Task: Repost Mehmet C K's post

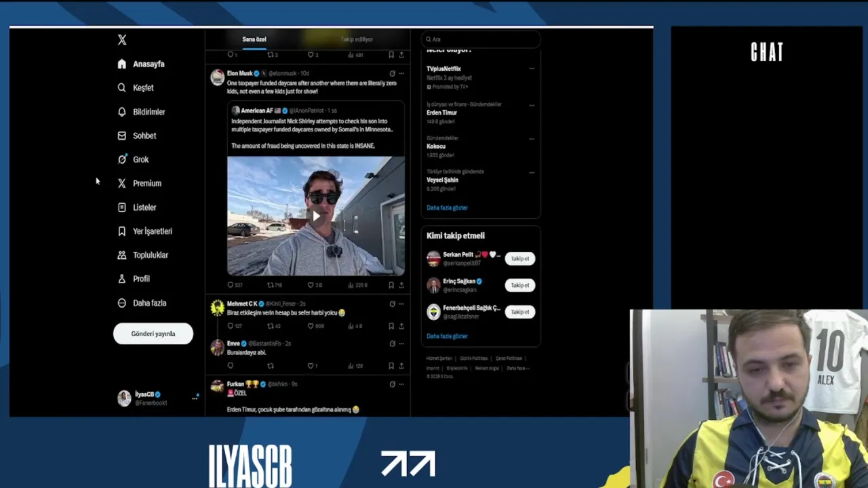Action: [274, 326]
